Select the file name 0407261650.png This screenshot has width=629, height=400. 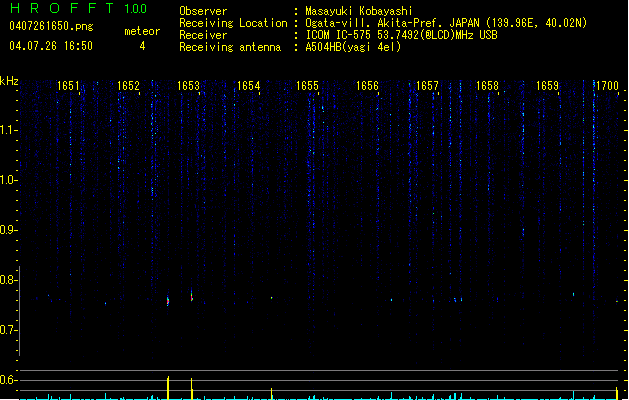51,26
